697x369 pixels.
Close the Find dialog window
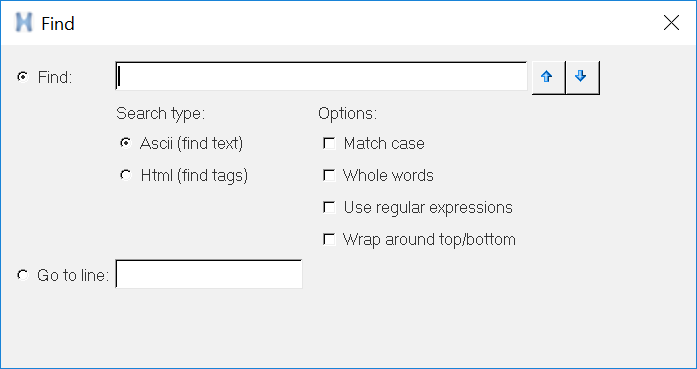click(x=671, y=23)
